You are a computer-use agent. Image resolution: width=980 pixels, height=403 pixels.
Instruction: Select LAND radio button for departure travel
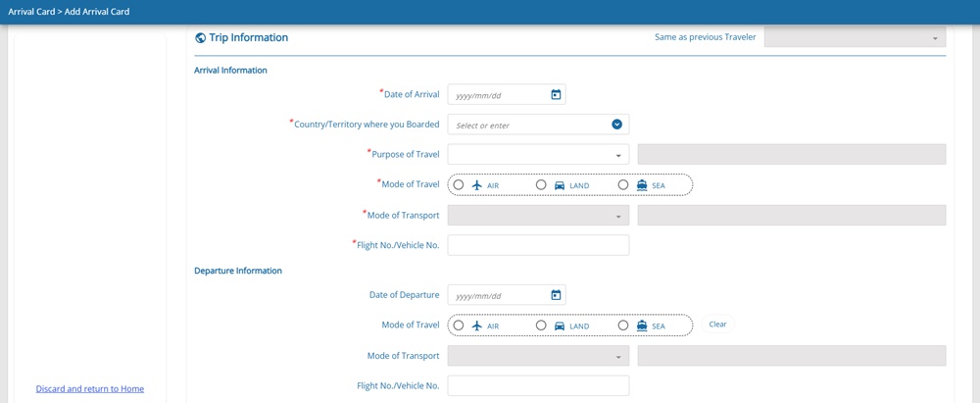pyautogui.click(x=541, y=325)
